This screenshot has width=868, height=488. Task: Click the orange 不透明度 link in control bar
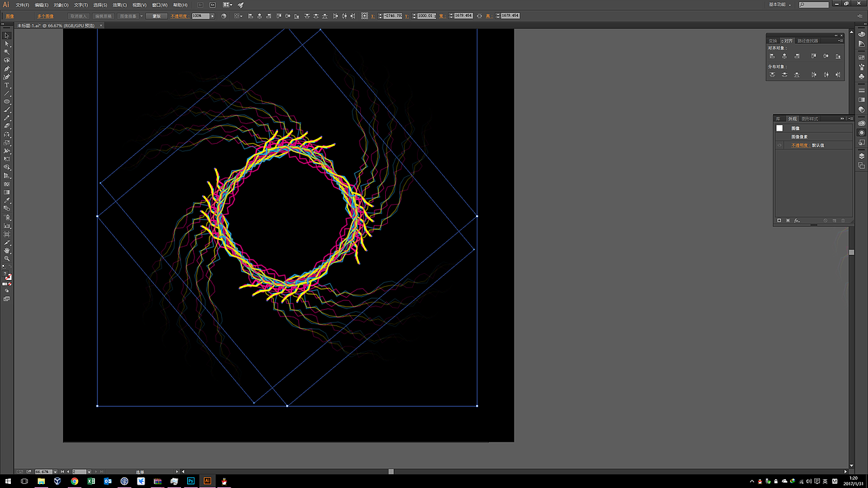tap(178, 16)
